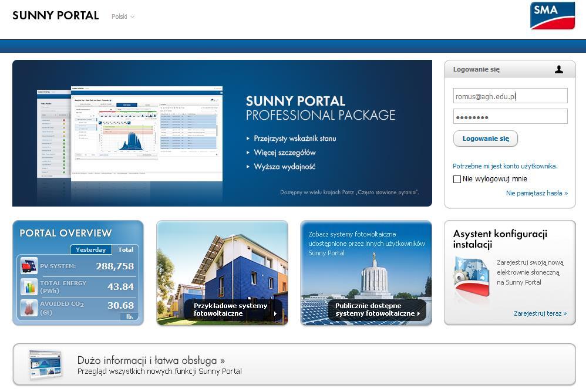Screen dimensions: 586x392
Task: Check the 'Nie wylogowuj mnie' checkbox
Action: pos(457,179)
